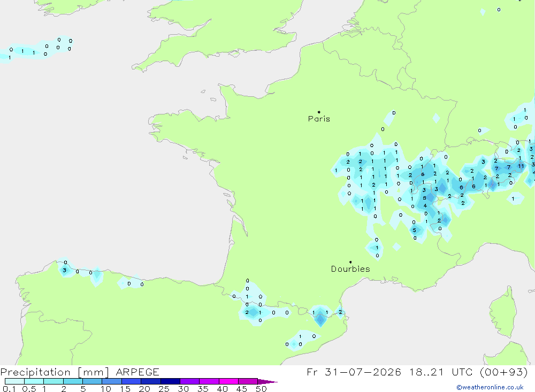Open the weatheronline.co.uk copyright link

pyautogui.click(x=490, y=387)
